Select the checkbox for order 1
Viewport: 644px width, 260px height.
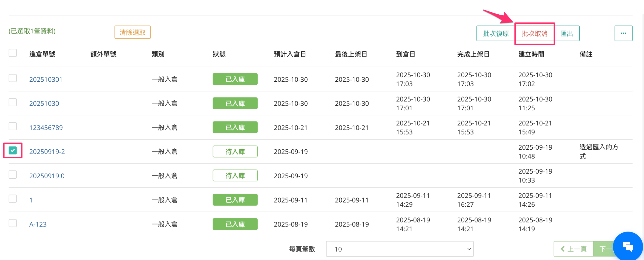(x=13, y=199)
